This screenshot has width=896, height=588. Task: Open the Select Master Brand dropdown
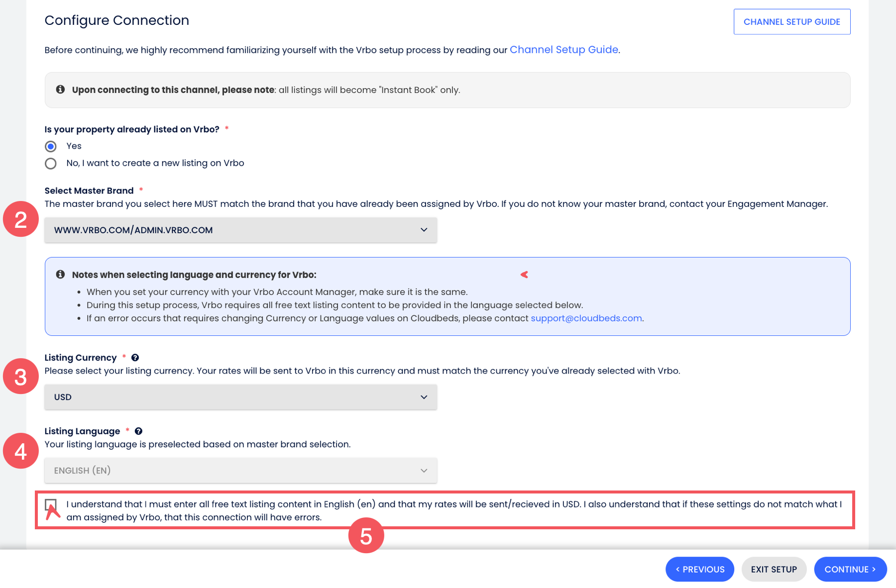(240, 230)
